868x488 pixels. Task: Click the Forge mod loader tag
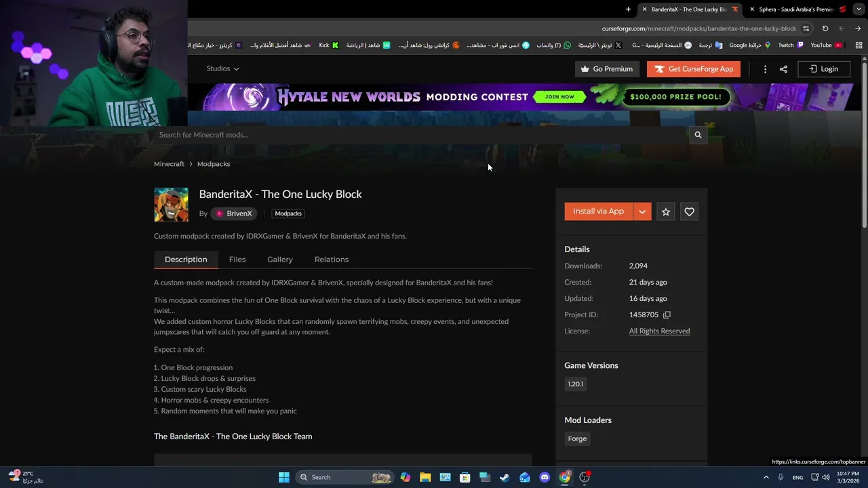[577, 439]
